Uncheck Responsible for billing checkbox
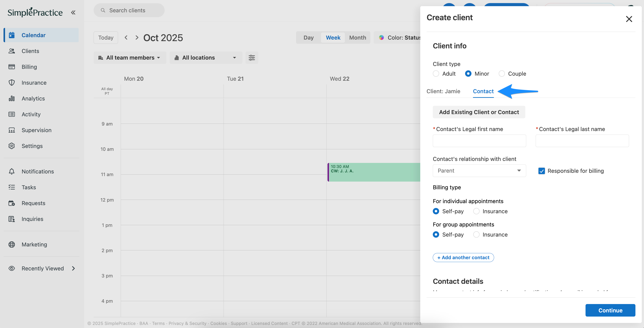Viewport: 644px width, 328px height. tap(542, 171)
